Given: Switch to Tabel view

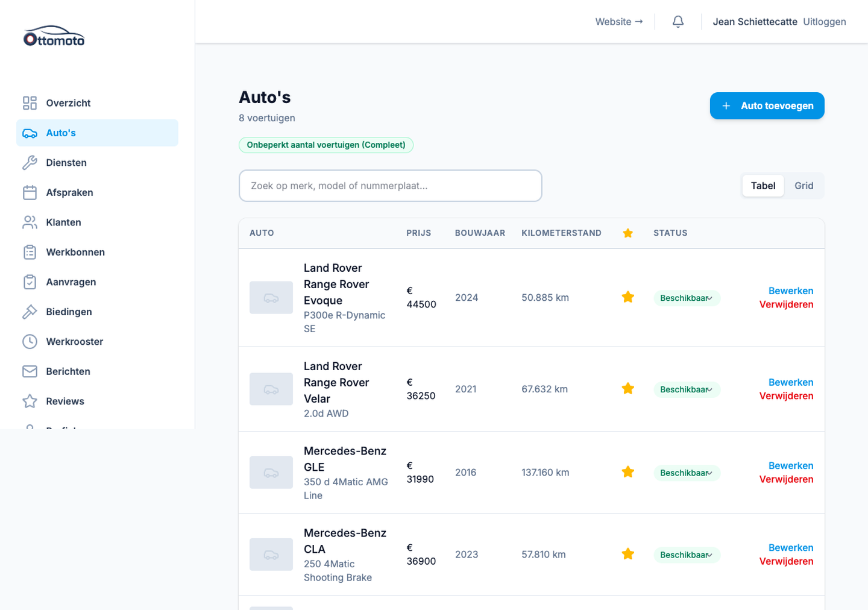Looking at the screenshot, I should point(763,186).
